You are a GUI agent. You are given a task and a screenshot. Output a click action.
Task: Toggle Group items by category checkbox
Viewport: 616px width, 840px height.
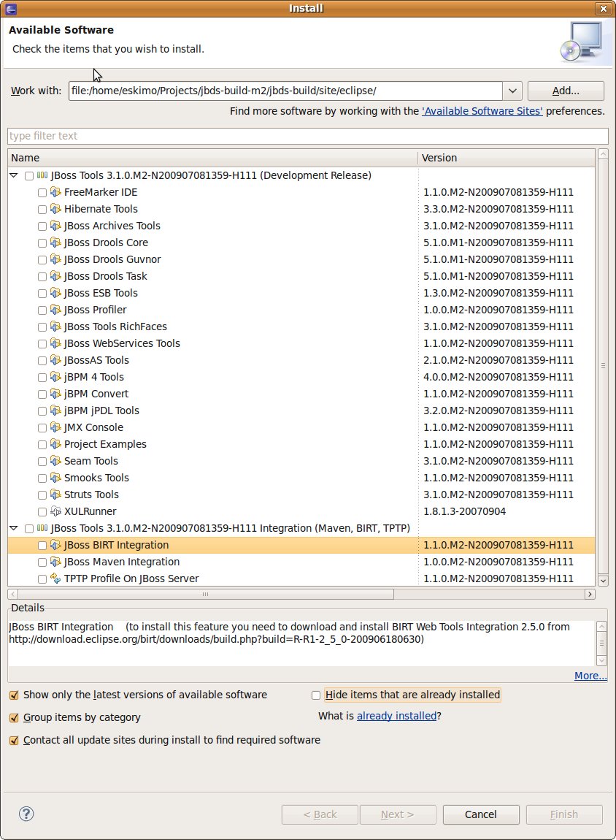click(x=14, y=718)
